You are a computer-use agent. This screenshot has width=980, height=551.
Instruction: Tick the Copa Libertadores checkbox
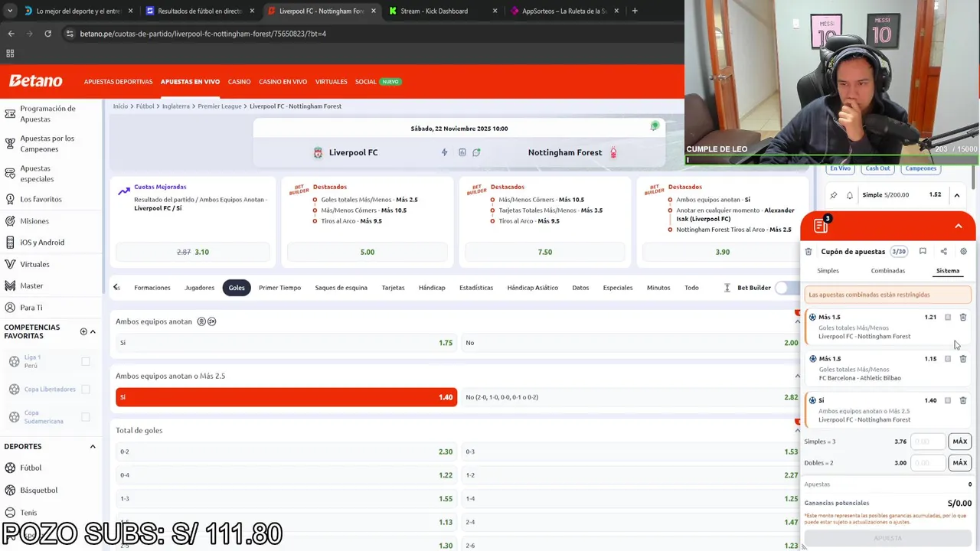pyautogui.click(x=86, y=389)
